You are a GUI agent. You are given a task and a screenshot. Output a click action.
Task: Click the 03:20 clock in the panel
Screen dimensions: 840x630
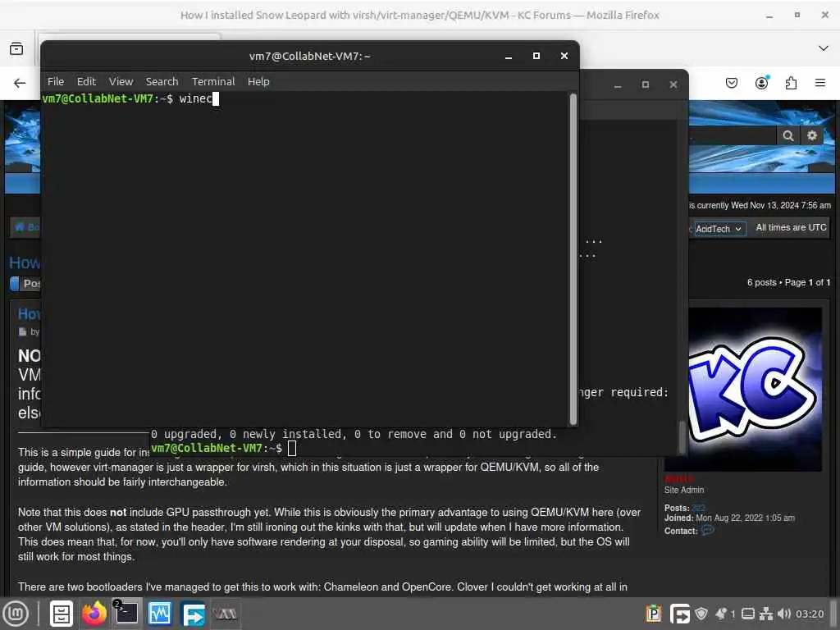[810, 614]
